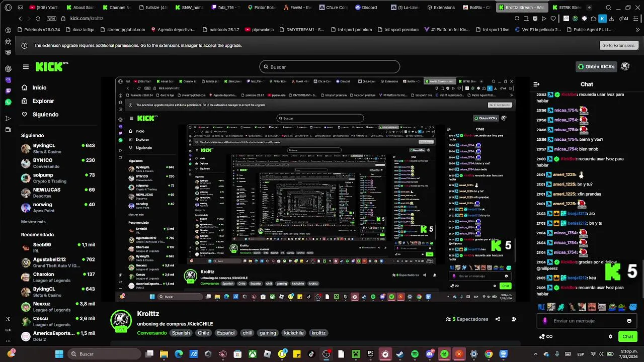Open Spotify from the taskbar
Screen dimensions: 644x362
coord(415,354)
